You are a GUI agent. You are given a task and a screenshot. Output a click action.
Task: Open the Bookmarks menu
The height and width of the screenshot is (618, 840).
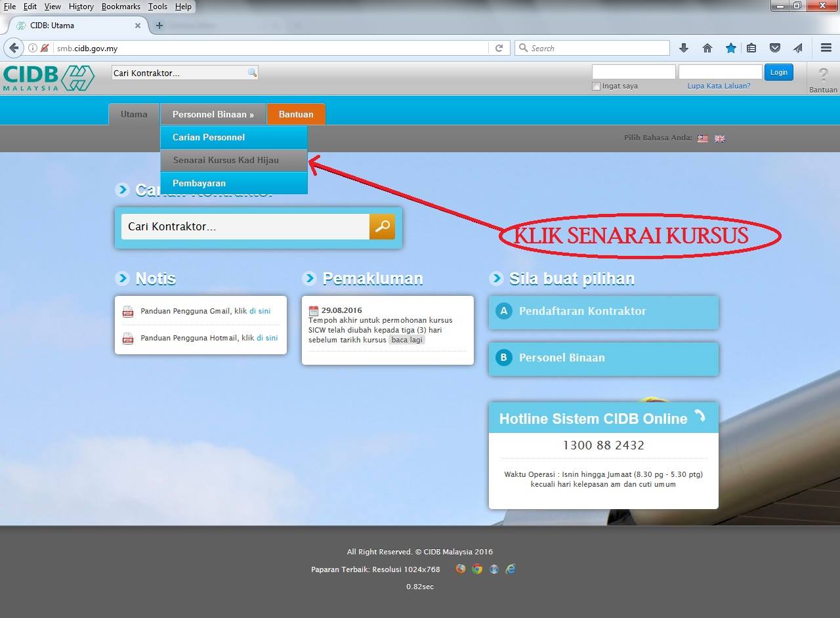pyautogui.click(x=121, y=7)
